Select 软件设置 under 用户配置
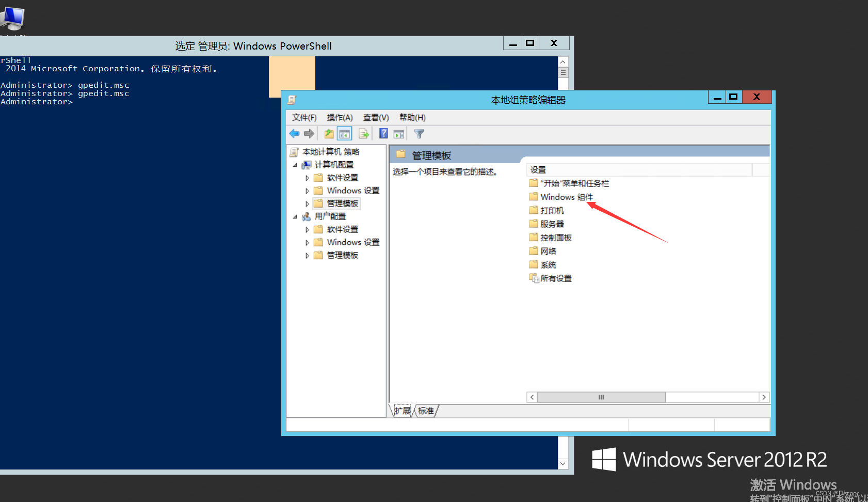 pos(342,229)
